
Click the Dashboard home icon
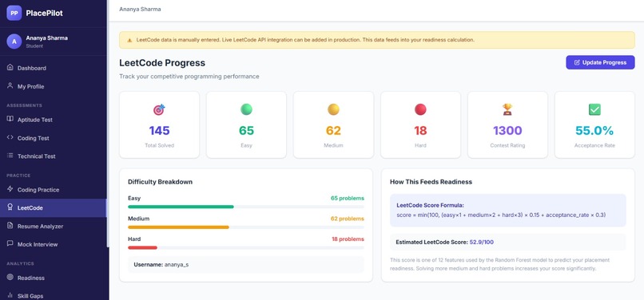10,68
